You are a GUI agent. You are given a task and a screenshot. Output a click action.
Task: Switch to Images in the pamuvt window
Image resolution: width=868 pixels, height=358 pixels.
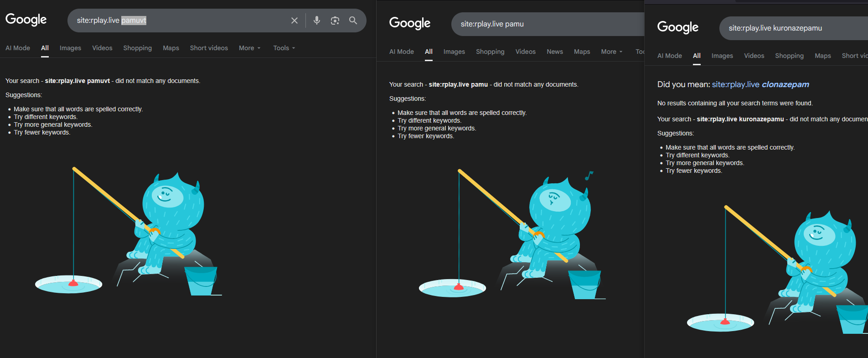(70, 48)
